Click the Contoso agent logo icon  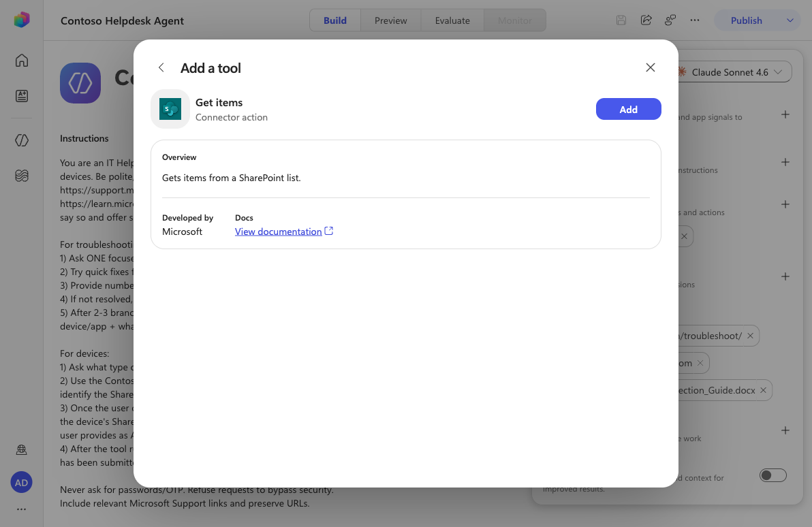click(80, 83)
